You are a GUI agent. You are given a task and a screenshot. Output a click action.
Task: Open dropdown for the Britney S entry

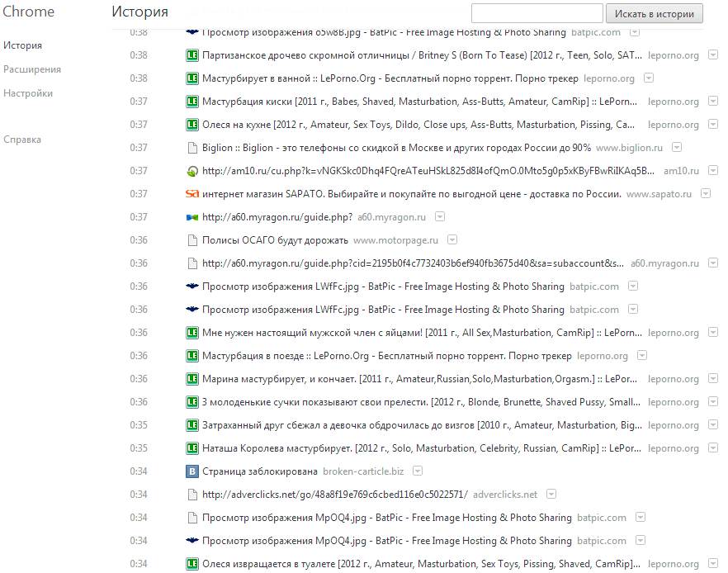(712, 54)
